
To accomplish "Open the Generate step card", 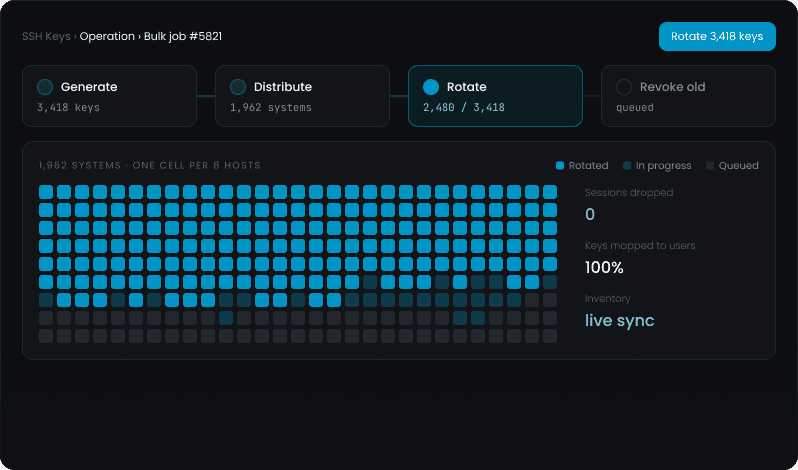I will 109,96.
